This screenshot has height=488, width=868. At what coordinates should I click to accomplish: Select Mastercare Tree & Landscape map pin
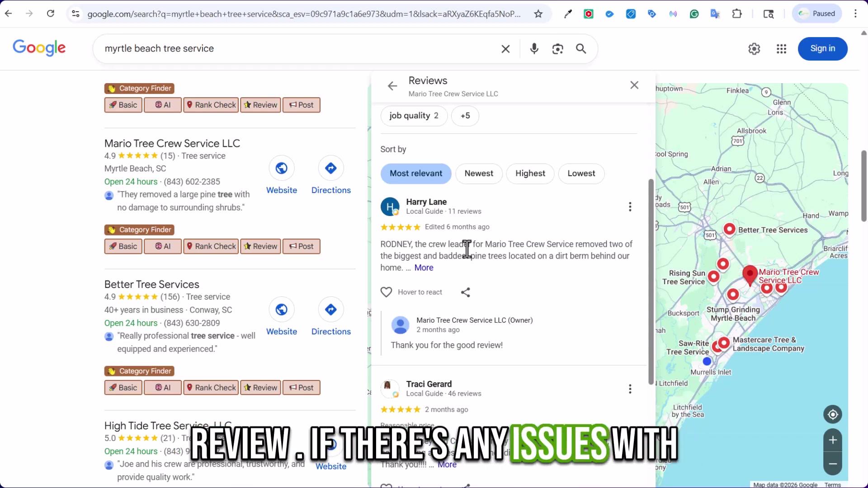724,343
